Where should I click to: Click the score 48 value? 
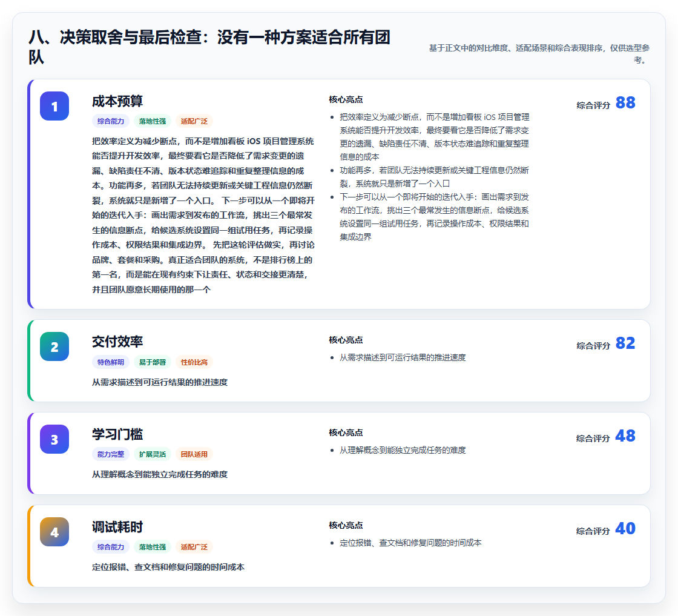coord(625,436)
